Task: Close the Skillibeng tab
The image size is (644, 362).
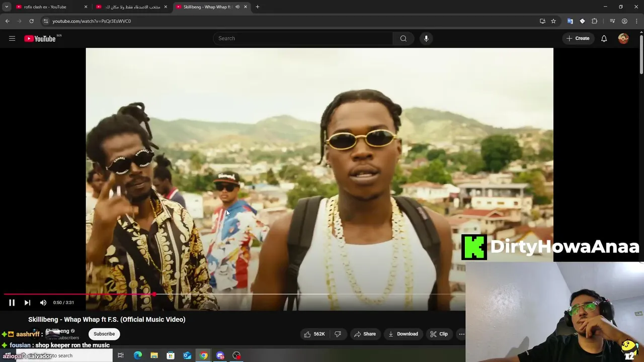Action: (x=246, y=7)
